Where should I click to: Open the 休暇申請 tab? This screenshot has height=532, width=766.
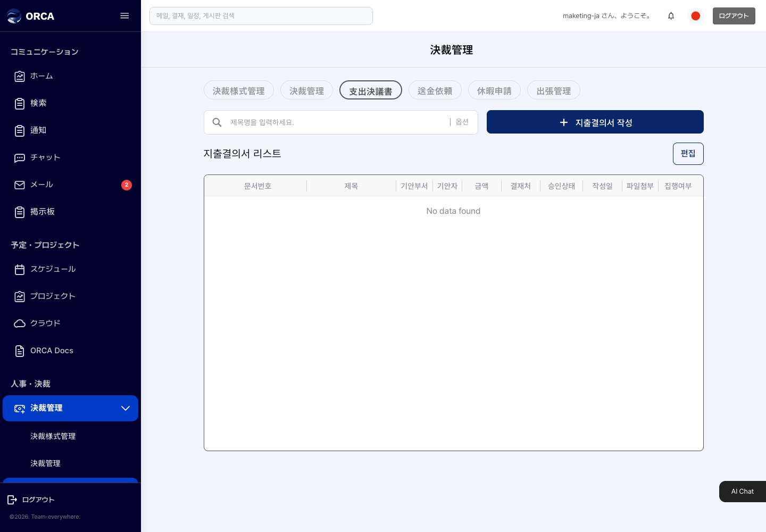point(495,90)
